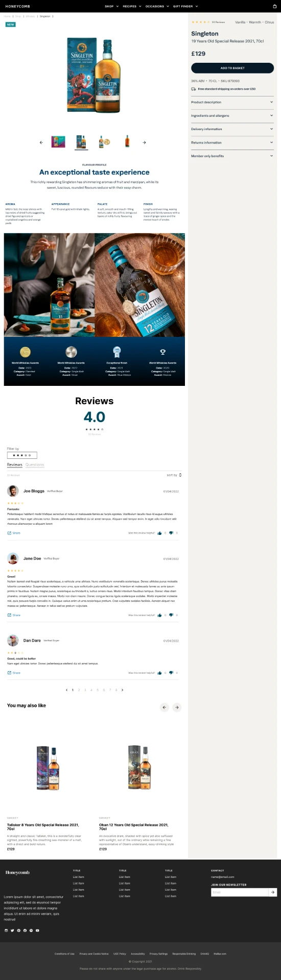
Task: Open Spotify icon in the footer
Action: pyautogui.click(x=31, y=930)
